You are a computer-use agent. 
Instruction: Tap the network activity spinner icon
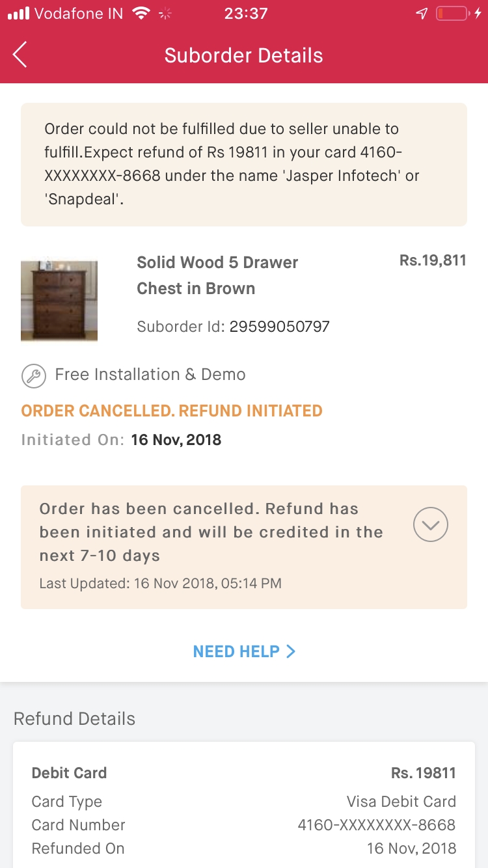pos(166,14)
